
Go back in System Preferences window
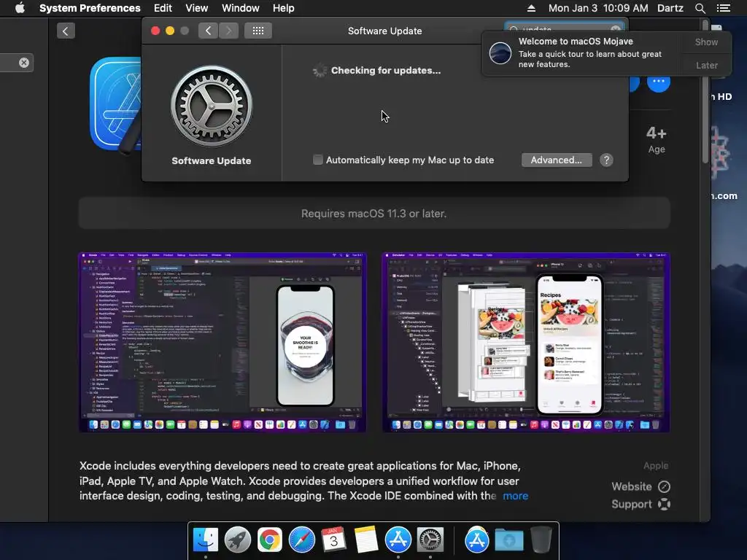click(208, 31)
